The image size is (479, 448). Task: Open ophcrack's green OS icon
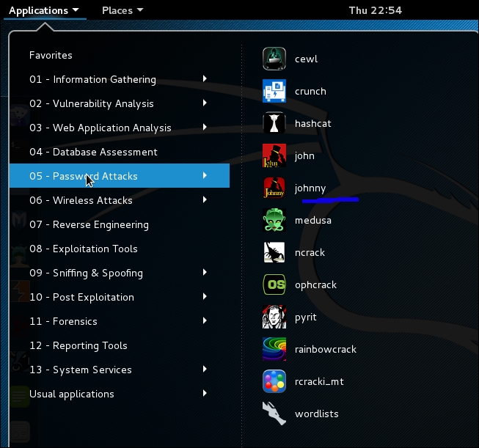point(274,284)
